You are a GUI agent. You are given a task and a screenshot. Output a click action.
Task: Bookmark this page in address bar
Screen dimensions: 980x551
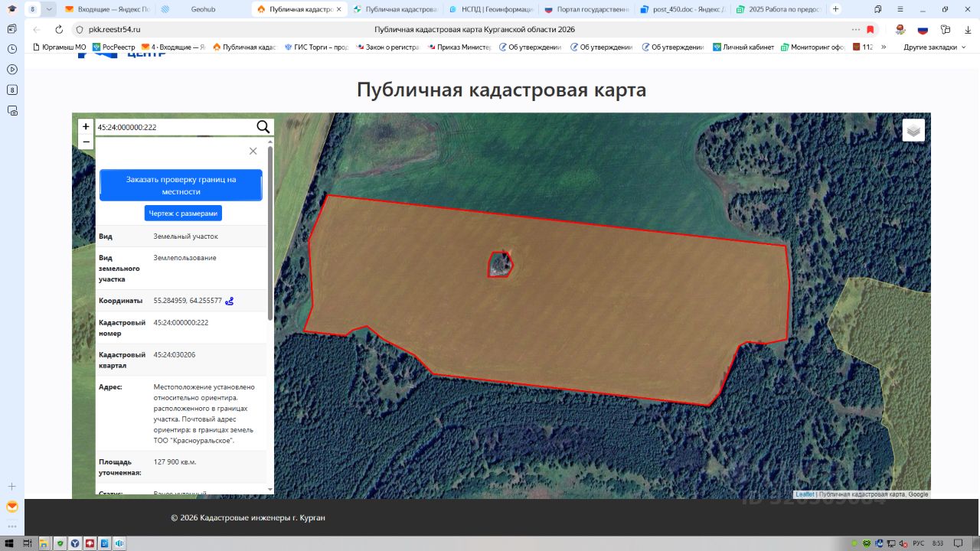pos(871,29)
